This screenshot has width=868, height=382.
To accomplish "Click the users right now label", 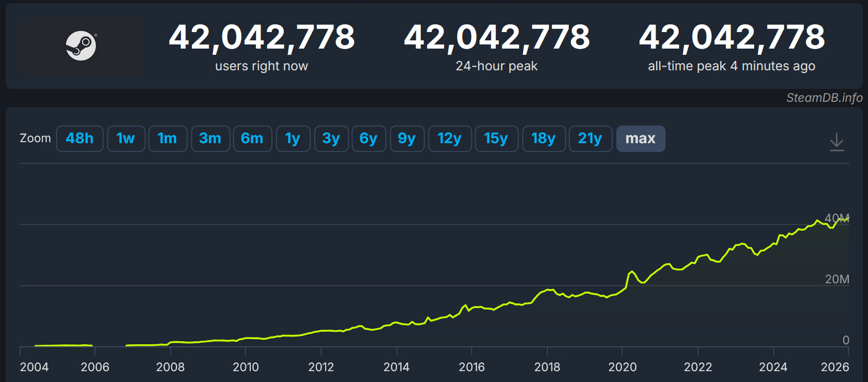I will [x=262, y=66].
